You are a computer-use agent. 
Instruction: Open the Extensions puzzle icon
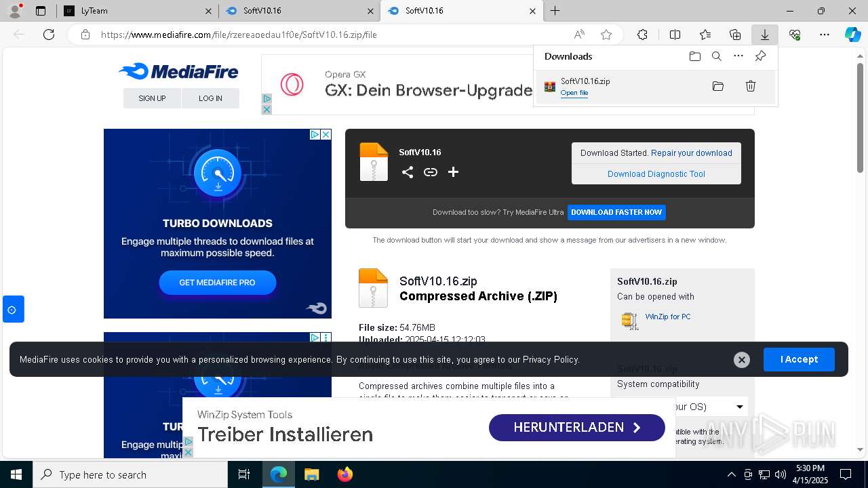(x=642, y=35)
